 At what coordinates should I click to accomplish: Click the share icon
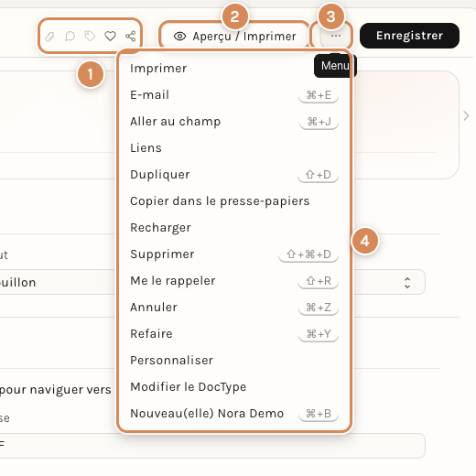point(130,37)
